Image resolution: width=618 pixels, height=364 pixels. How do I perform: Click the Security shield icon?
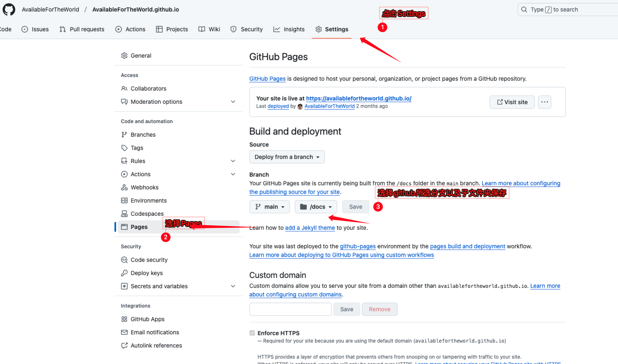(x=233, y=29)
